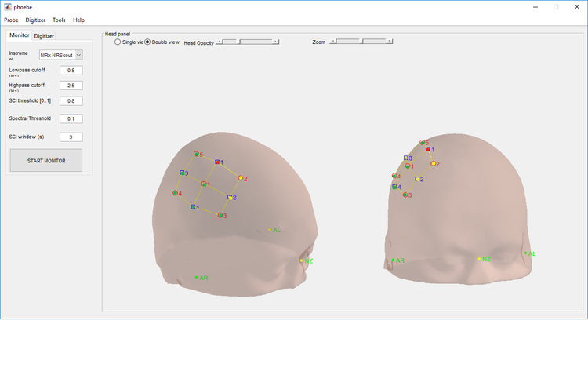Image resolution: width=588 pixels, height=386 pixels.
Task: Select the Single view radio button
Action: pos(118,42)
